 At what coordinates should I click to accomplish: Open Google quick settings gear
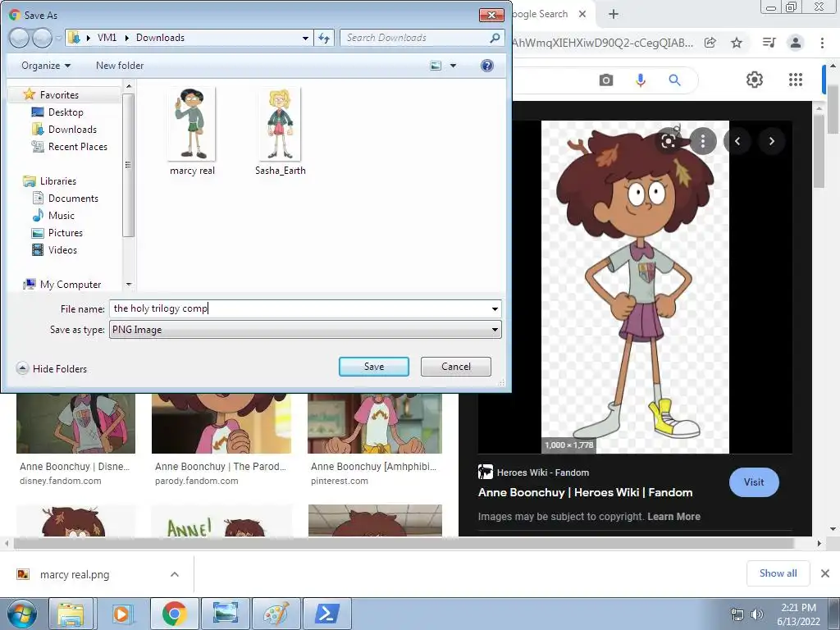[755, 80]
